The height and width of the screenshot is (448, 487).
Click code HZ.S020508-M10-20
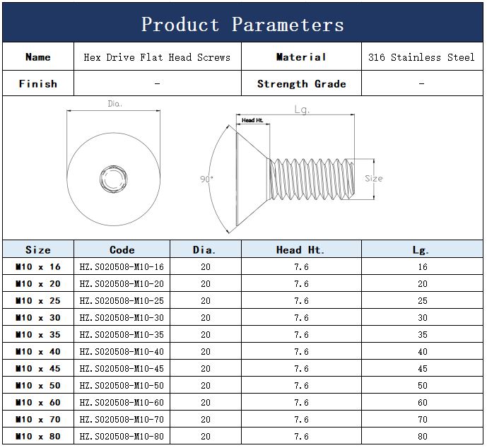click(x=122, y=283)
